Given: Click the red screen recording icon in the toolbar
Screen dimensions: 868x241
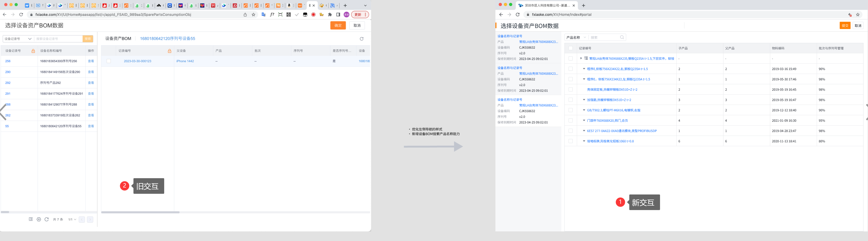Looking at the screenshot, I should tap(313, 14).
